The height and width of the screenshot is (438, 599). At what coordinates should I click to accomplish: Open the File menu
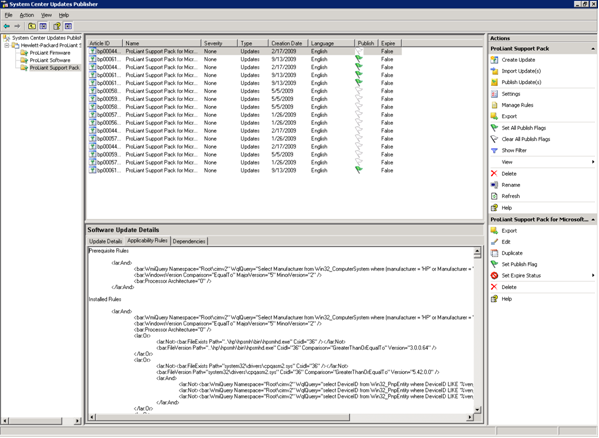pyautogui.click(x=8, y=15)
